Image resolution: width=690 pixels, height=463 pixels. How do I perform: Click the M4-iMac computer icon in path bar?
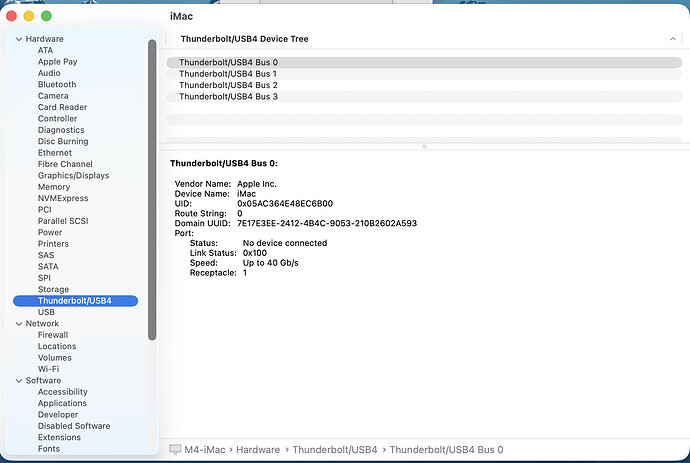pyautogui.click(x=175, y=449)
